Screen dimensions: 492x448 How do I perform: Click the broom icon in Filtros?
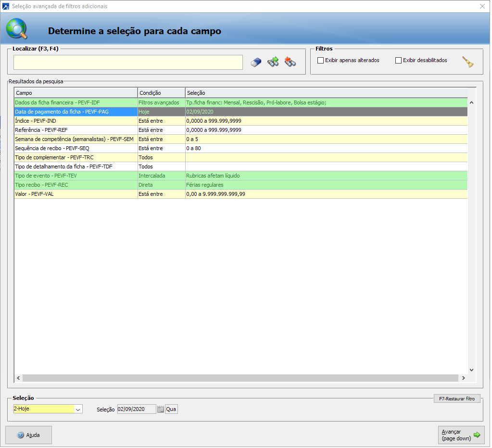click(x=468, y=62)
